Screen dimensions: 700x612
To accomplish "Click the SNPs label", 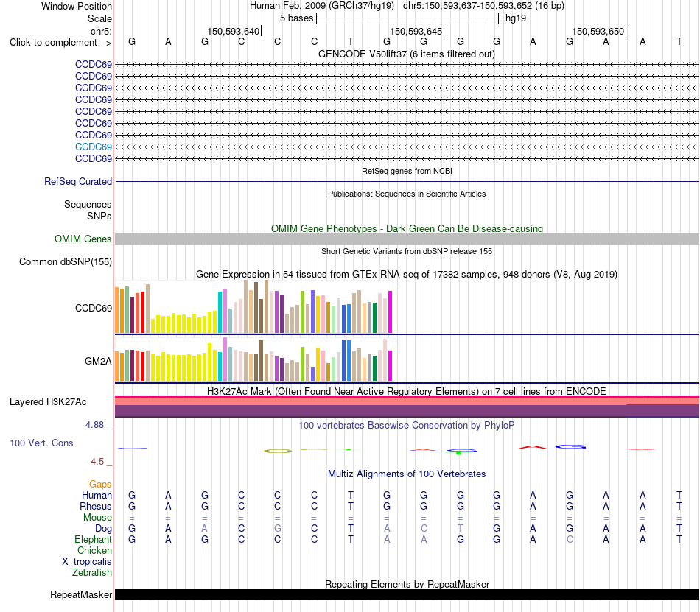I will 99,216.
